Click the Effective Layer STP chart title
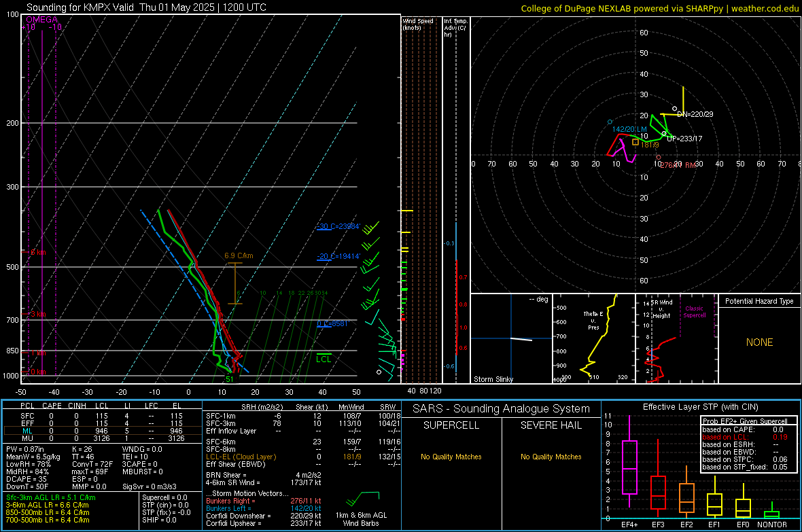Image resolution: width=802 pixels, height=532 pixels. point(701,407)
